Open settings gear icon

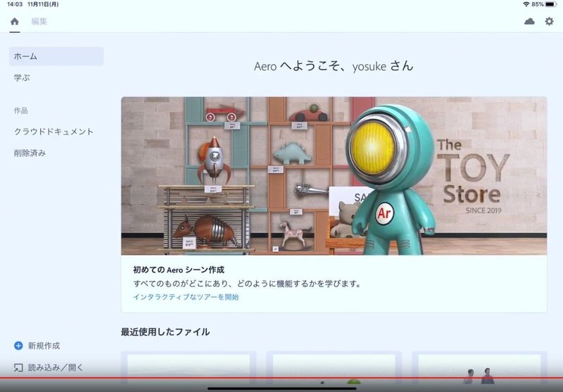[x=549, y=22]
